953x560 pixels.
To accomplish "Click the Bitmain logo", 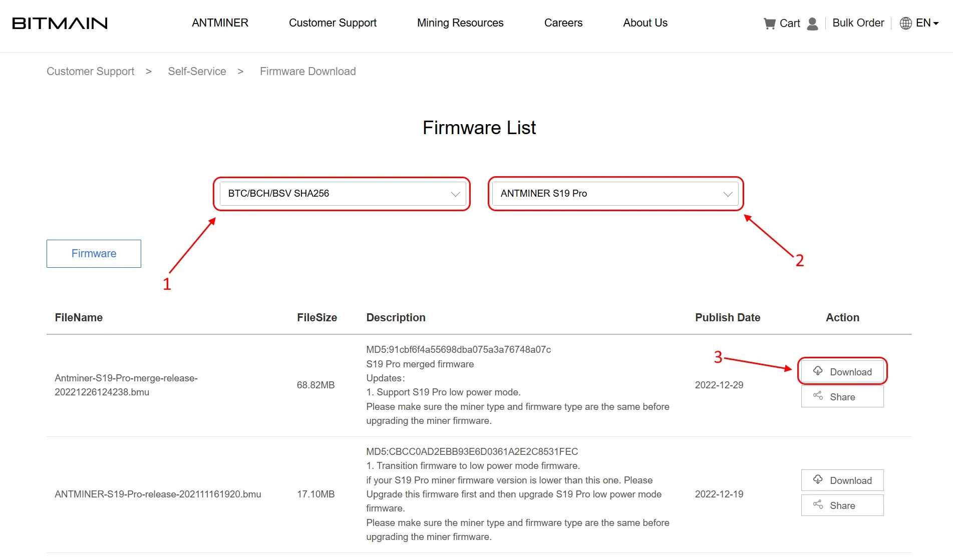I will (x=60, y=23).
